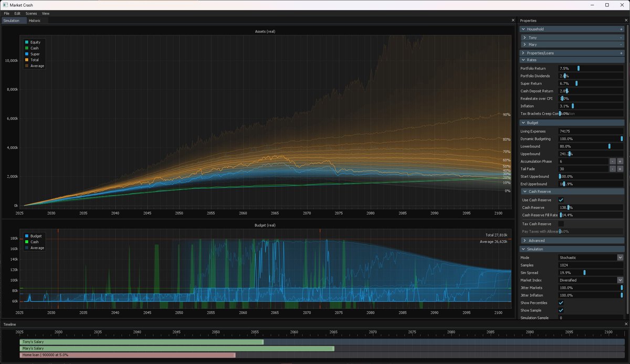The height and width of the screenshot is (364, 630).
Task: Toggle Average series in Budget legend
Action: [x=35, y=248]
